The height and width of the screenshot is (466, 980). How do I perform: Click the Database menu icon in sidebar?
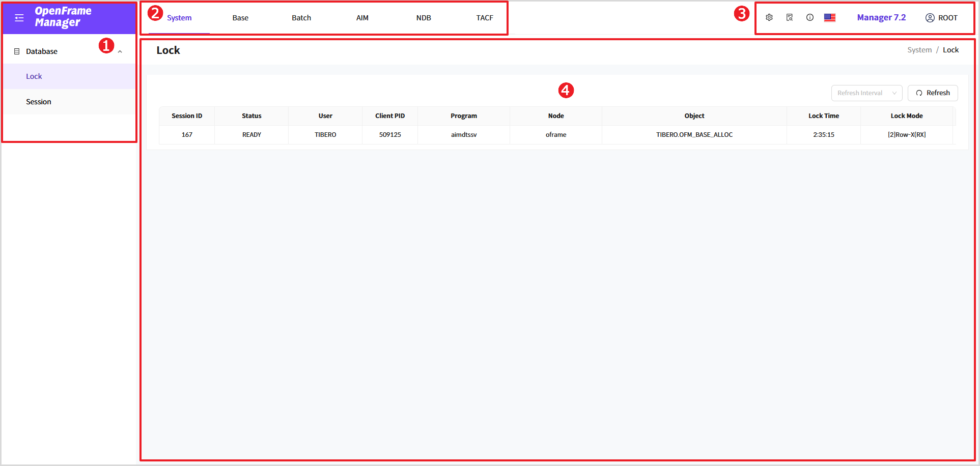17,51
